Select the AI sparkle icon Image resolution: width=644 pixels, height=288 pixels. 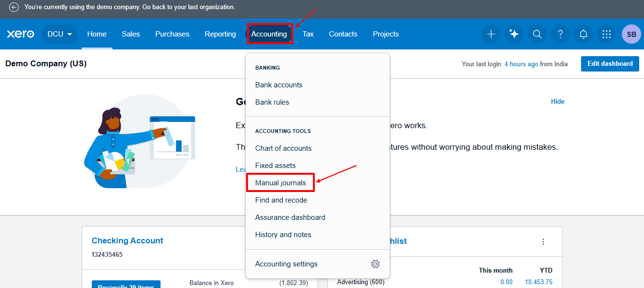coord(514,34)
